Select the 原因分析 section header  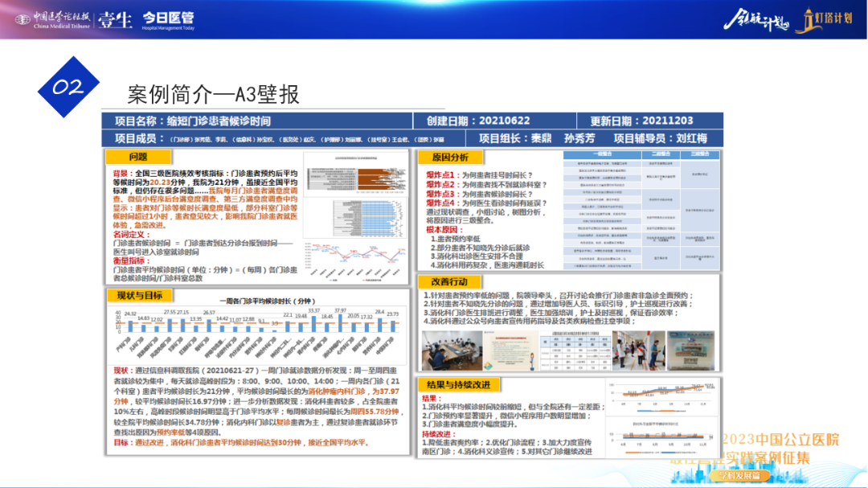tap(450, 158)
